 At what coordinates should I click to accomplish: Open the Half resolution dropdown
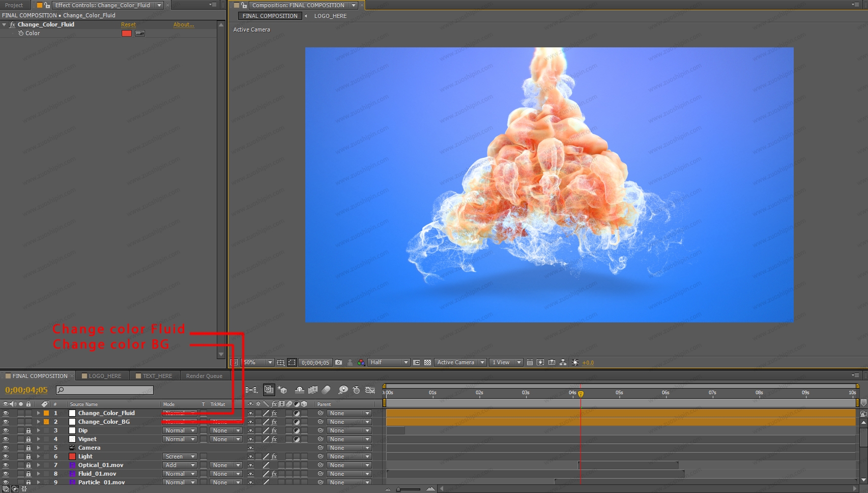[x=389, y=363]
